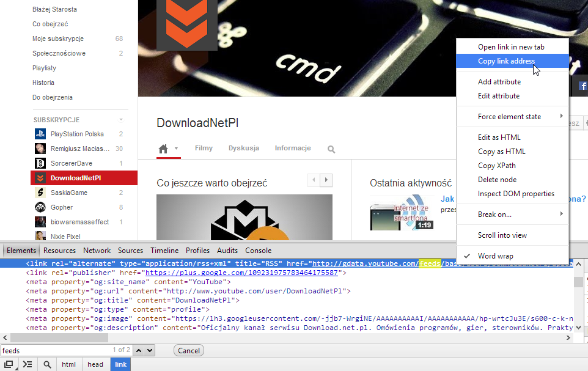Viewport: 588px width, 371px height.
Task: Switch to the Timeline DevTools tab
Action: click(164, 250)
